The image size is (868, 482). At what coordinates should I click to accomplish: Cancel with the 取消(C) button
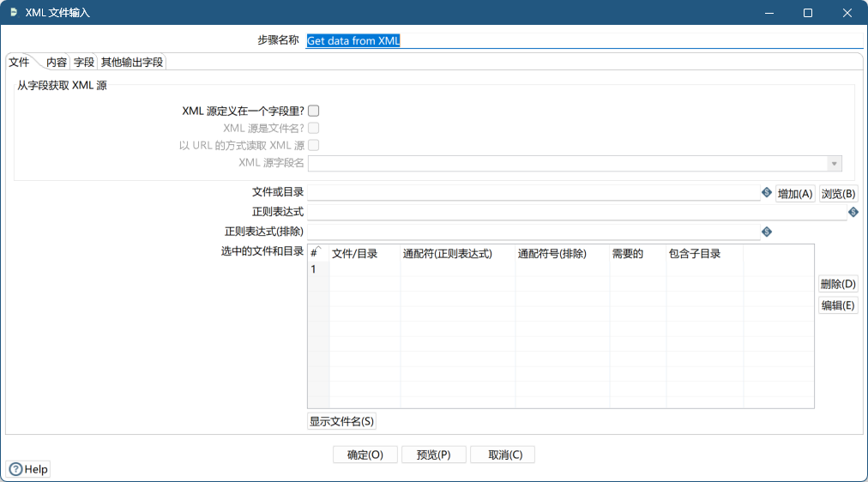502,455
